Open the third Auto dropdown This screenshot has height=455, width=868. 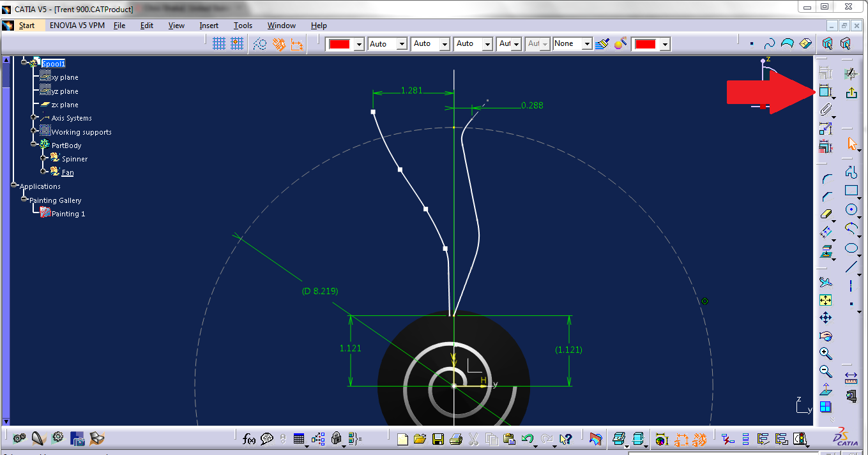coord(487,44)
